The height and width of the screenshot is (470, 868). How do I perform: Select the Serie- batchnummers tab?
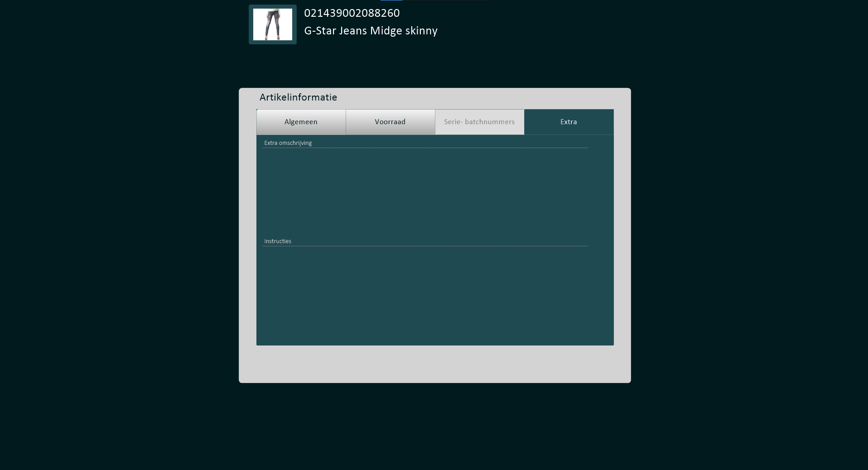[x=479, y=122]
